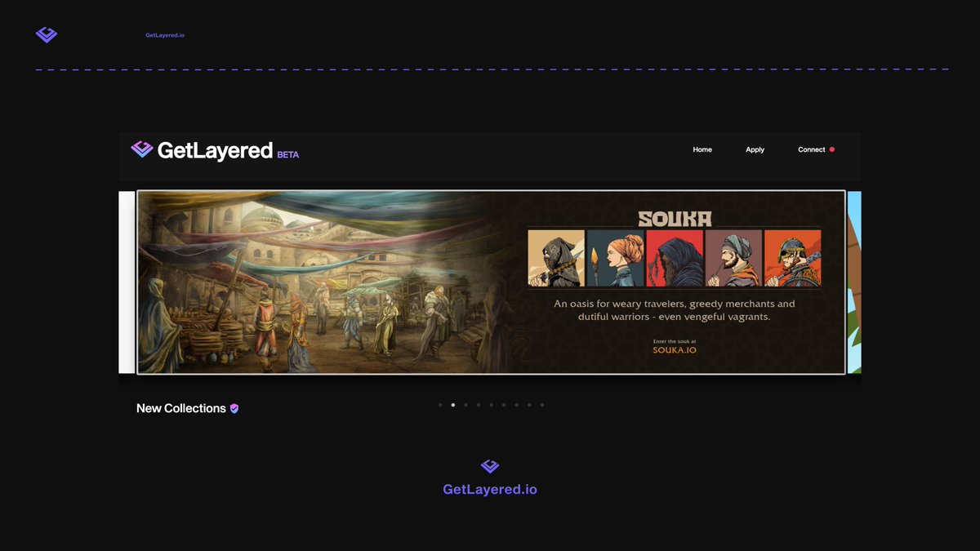Jump to the ninth, last carousel dot
The image size is (980, 551).
pos(541,405)
